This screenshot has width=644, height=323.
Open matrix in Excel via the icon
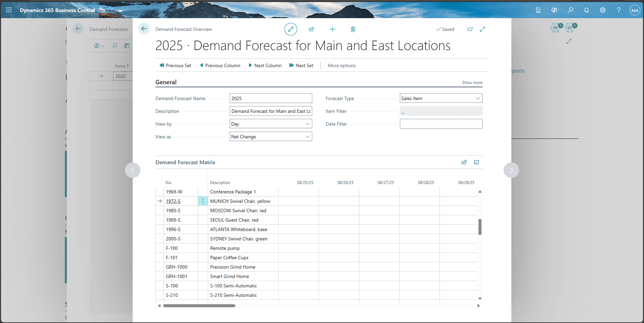(476, 162)
